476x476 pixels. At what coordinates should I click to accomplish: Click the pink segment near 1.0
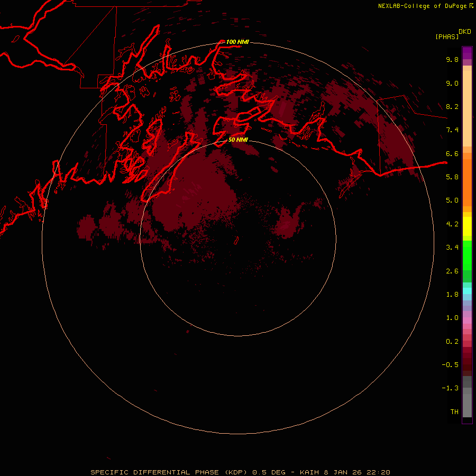pos(467,321)
